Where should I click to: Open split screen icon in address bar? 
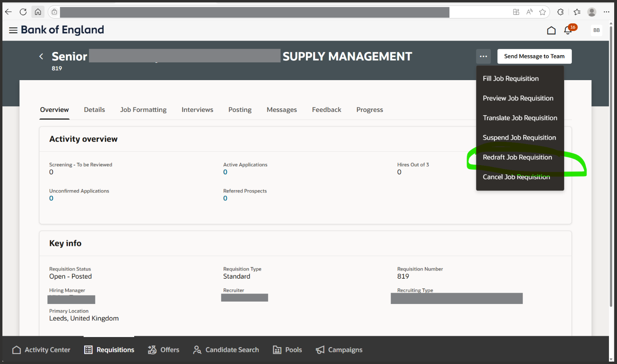[x=516, y=12]
